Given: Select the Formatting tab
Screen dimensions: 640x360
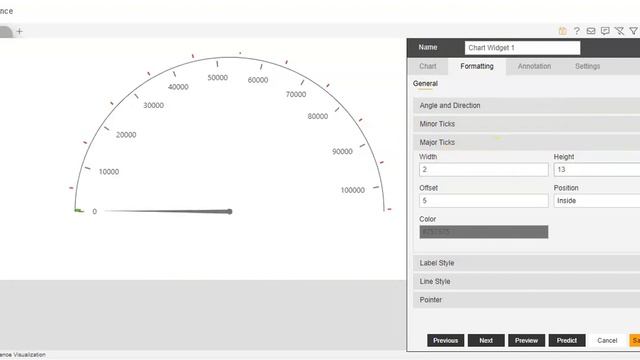Looking at the screenshot, I should tap(477, 66).
